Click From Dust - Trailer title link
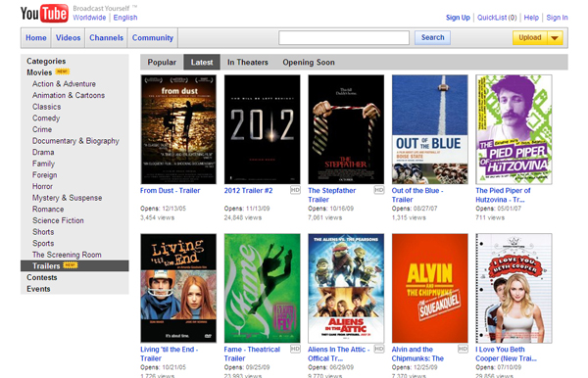 [x=170, y=191]
